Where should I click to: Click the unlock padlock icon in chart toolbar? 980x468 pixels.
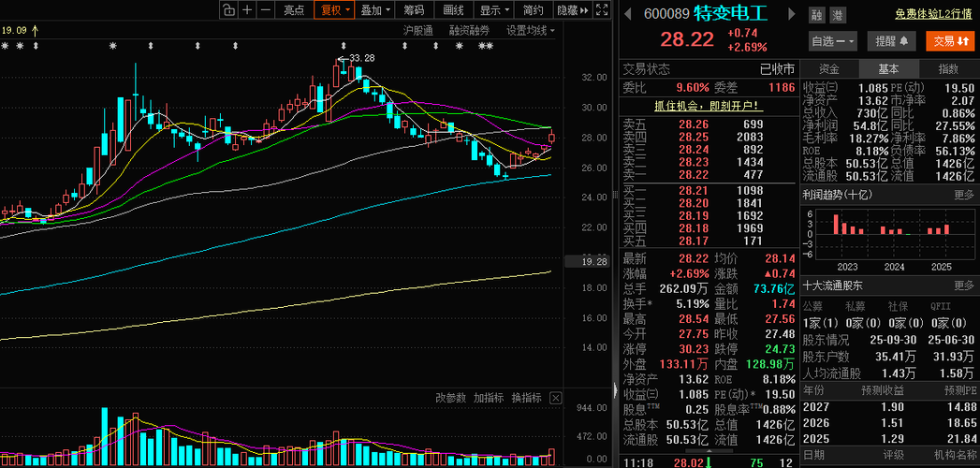click(228, 9)
